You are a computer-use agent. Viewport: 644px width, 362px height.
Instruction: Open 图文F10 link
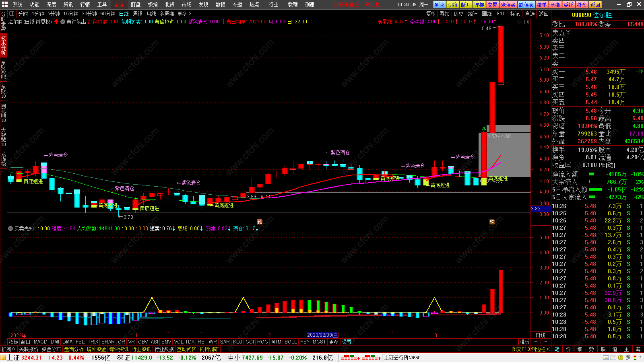pos(521,349)
